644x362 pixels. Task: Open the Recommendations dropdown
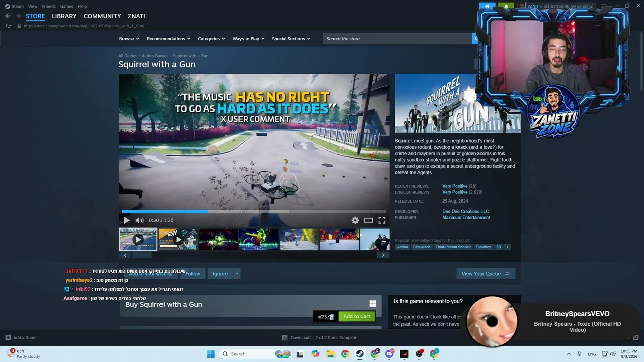coord(169,39)
